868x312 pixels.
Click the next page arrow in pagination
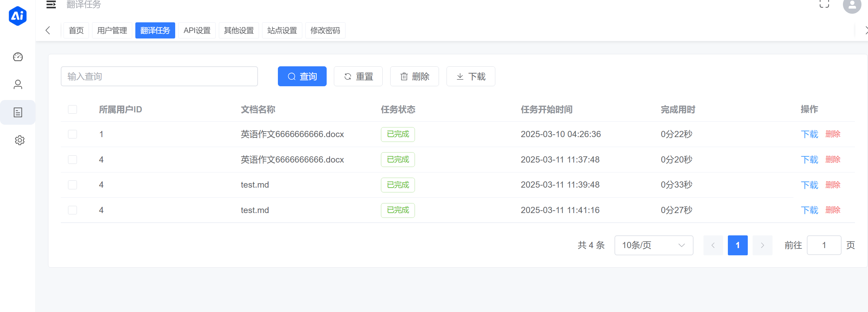[x=763, y=245]
